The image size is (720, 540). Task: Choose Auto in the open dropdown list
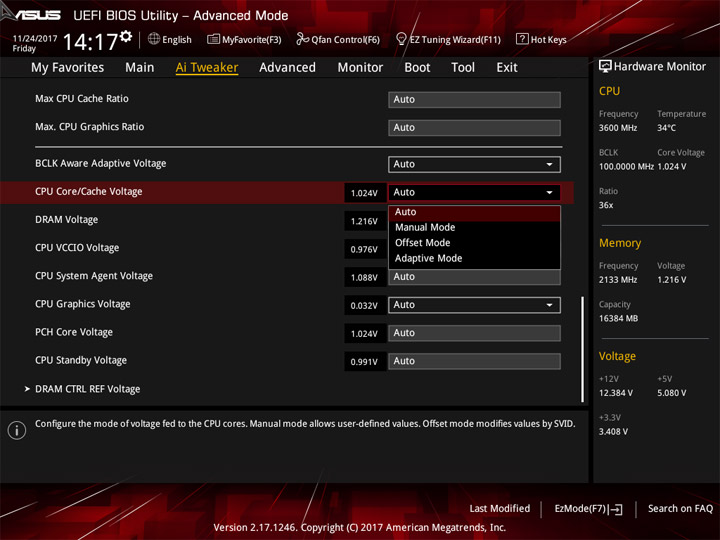coord(474,212)
